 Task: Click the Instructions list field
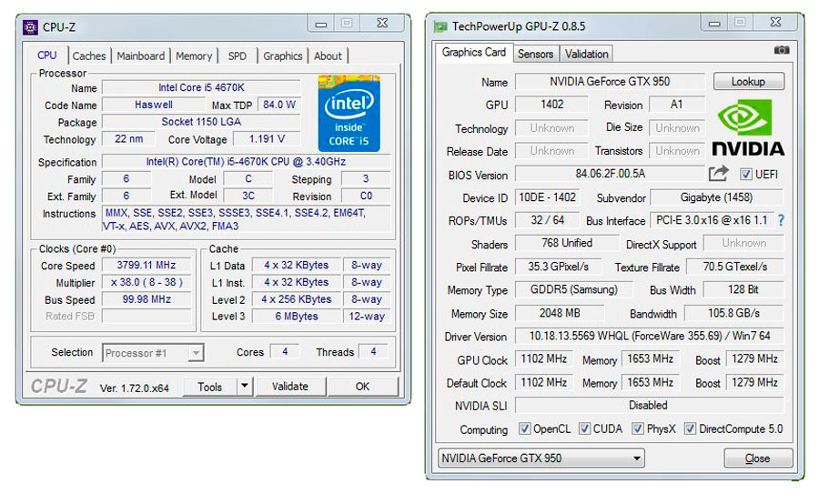pyautogui.click(x=246, y=219)
